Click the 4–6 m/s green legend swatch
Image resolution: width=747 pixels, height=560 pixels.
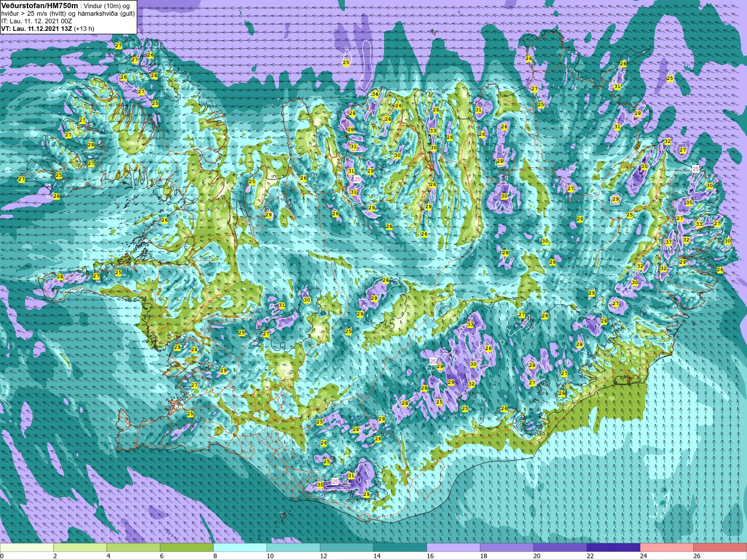pos(133,548)
